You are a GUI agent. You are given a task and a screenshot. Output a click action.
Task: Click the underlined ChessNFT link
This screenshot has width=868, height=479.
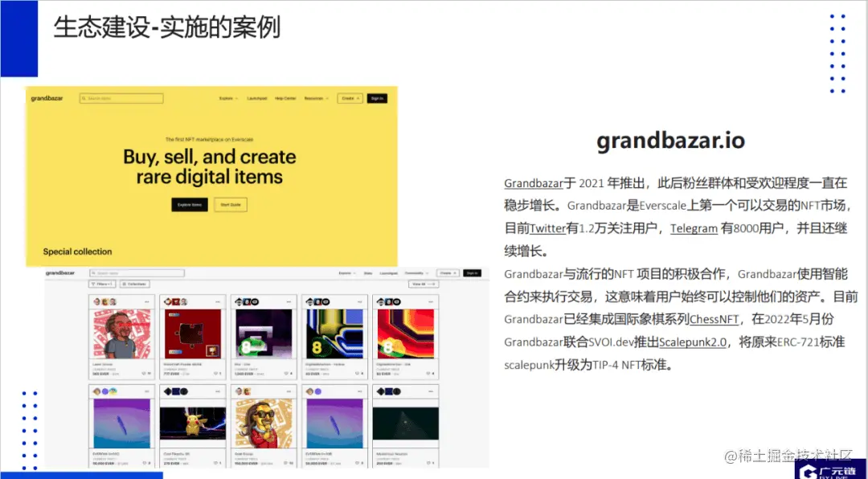tap(714, 319)
